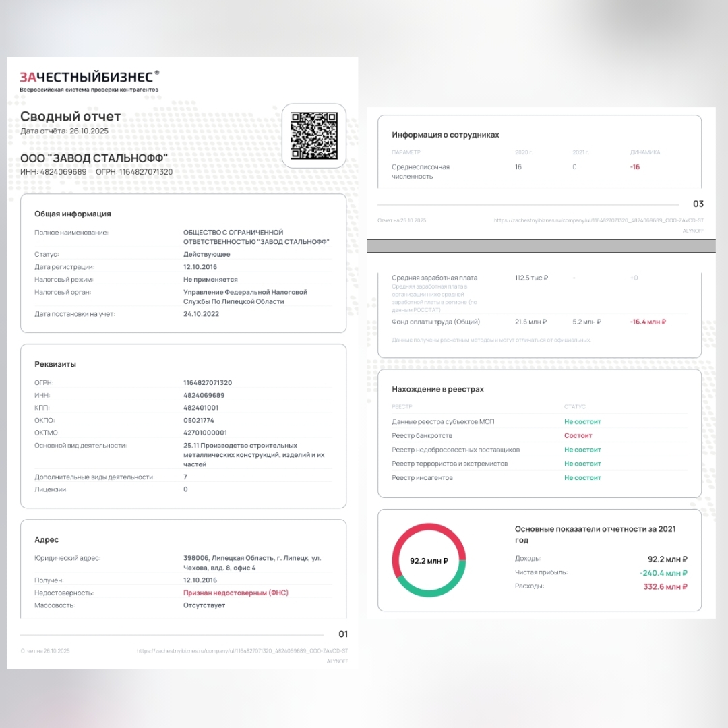Click the 'Сводный отчет' title

pyautogui.click(x=71, y=116)
